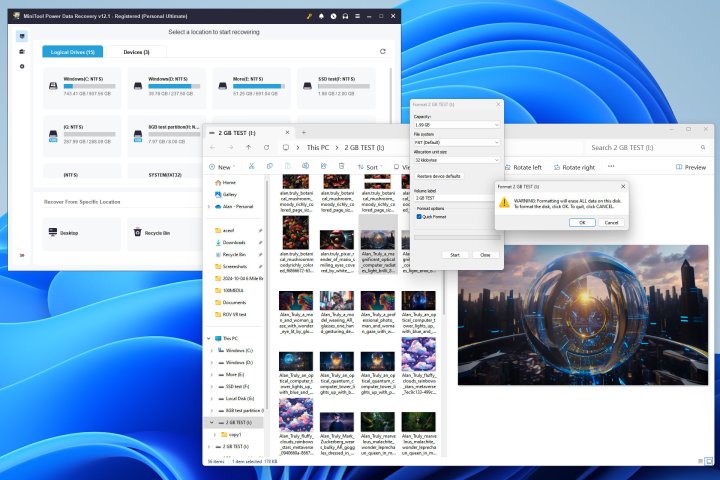Click the key register icon in MiniTool title bar
Screen dimensions: 720x480
click(x=309, y=16)
